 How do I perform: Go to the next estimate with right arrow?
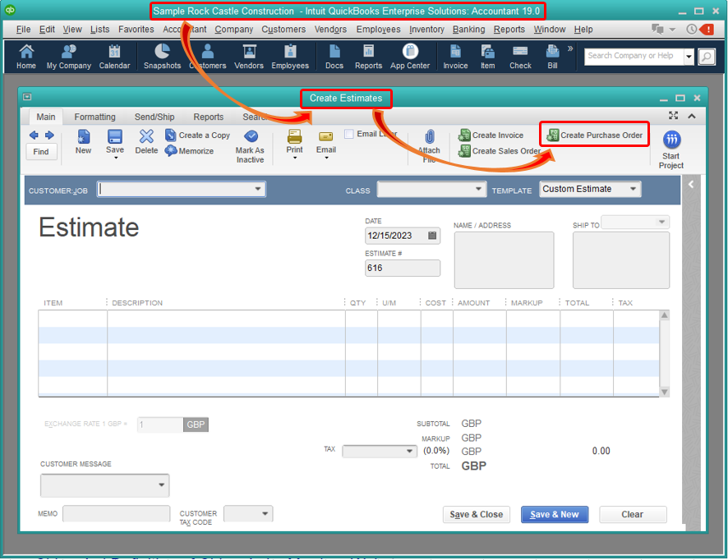49,135
